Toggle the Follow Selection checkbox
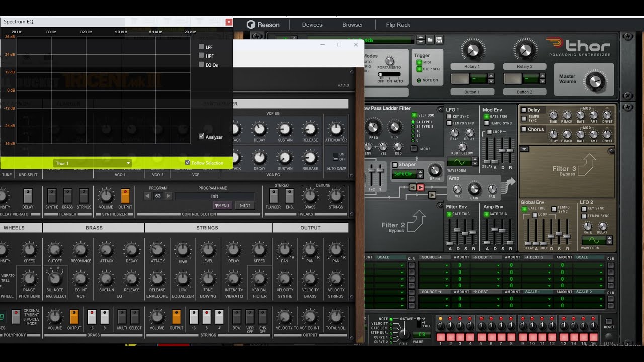The image size is (644, 362). click(x=188, y=163)
